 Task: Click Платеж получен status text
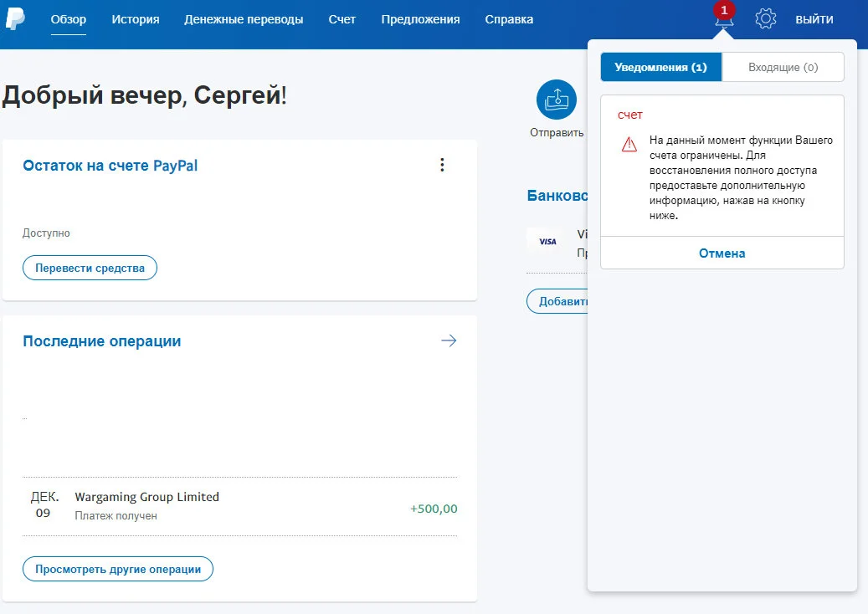pos(116,515)
